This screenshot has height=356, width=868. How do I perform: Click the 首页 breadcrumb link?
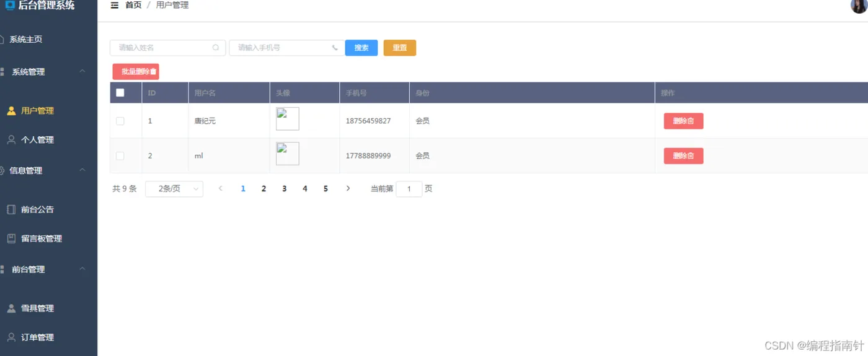point(133,5)
